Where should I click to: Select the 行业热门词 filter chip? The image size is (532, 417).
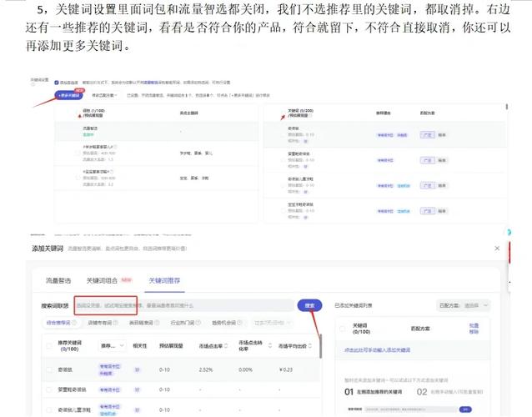[x=186, y=322]
